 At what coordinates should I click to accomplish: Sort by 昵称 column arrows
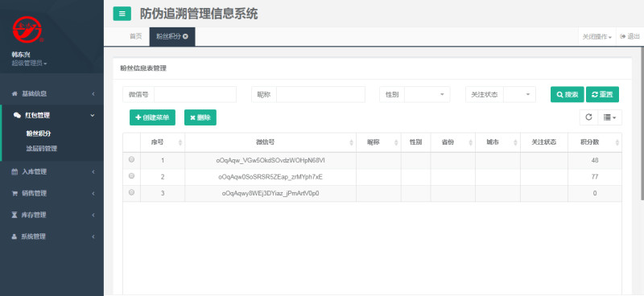tap(396, 142)
